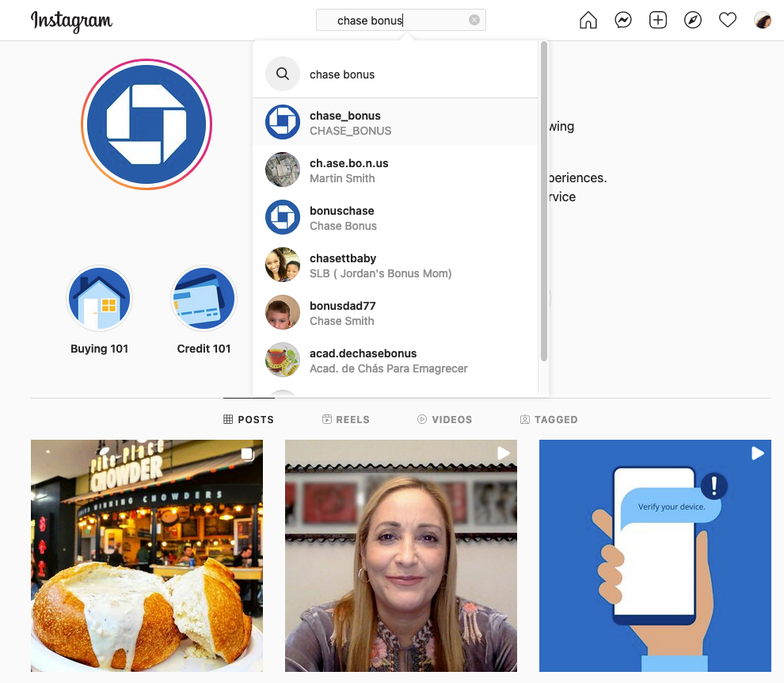The width and height of the screenshot is (784, 683).
Task: Create a new post with plus icon
Action: [x=658, y=20]
